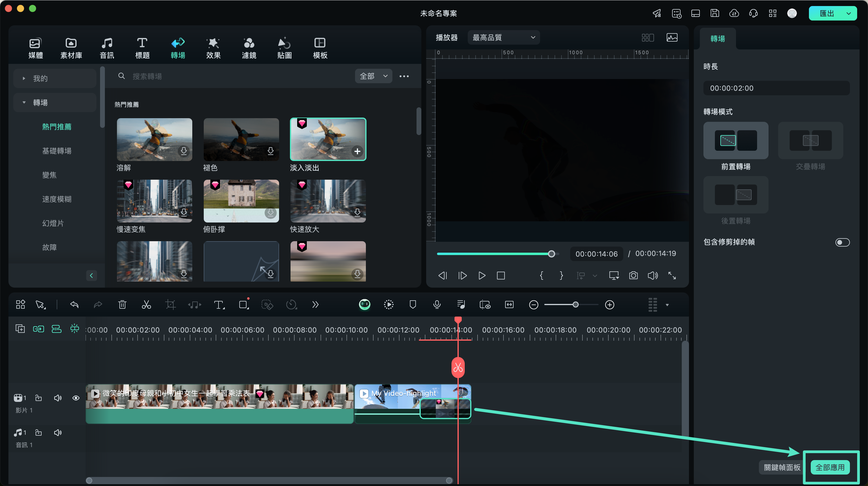Add the 淡入淡出 transition with plus icon
The width and height of the screenshot is (868, 486).
[357, 151]
